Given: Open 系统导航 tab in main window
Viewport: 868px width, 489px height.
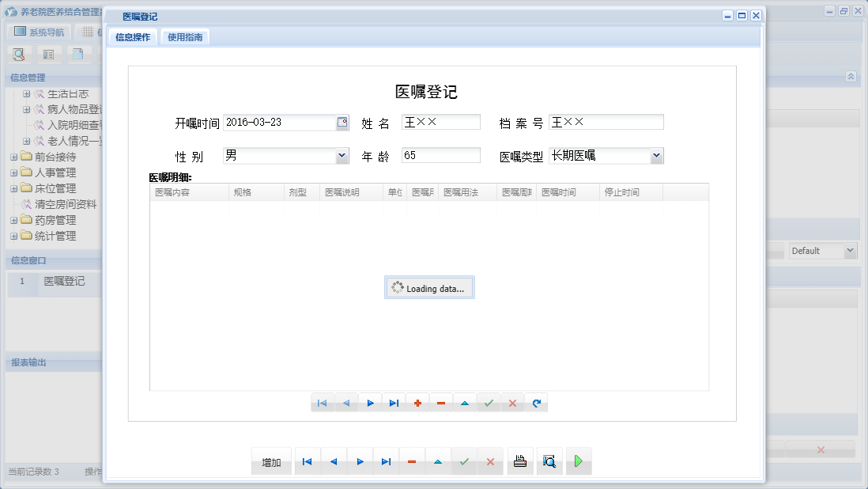Looking at the screenshot, I should click(39, 32).
